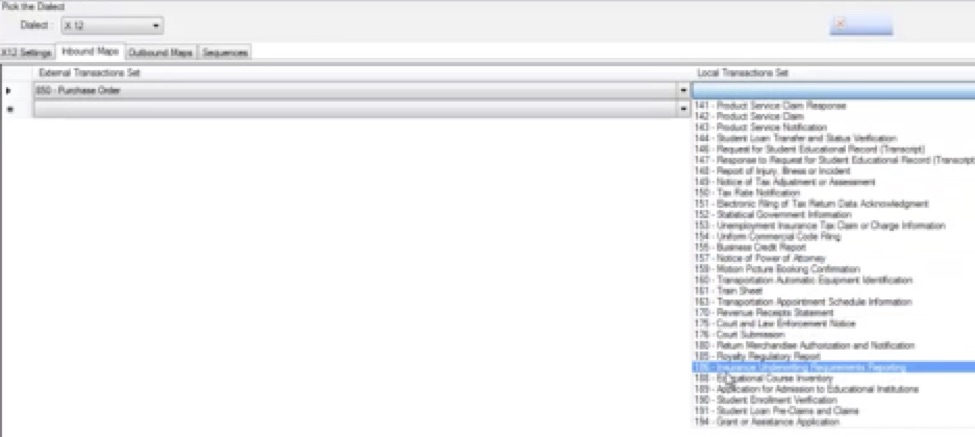This screenshot has height=437, width=975.
Task: Expand the empty second row dropdown arrow
Action: (x=684, y=108)
